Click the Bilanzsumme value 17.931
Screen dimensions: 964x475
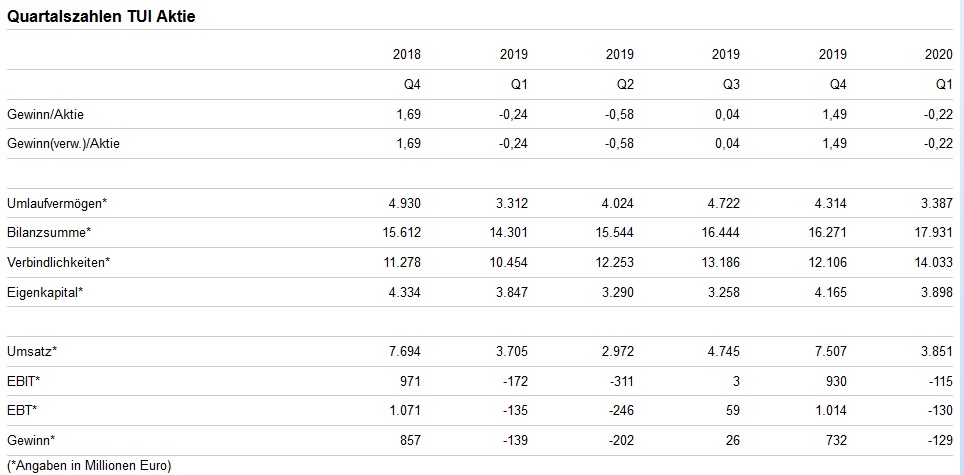pos(934,233)
